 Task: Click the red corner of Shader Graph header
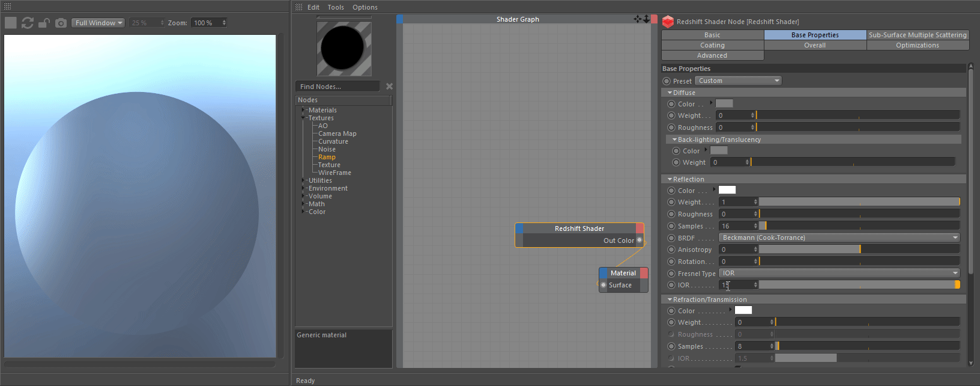pyautogui.click(x=654, y=19)
